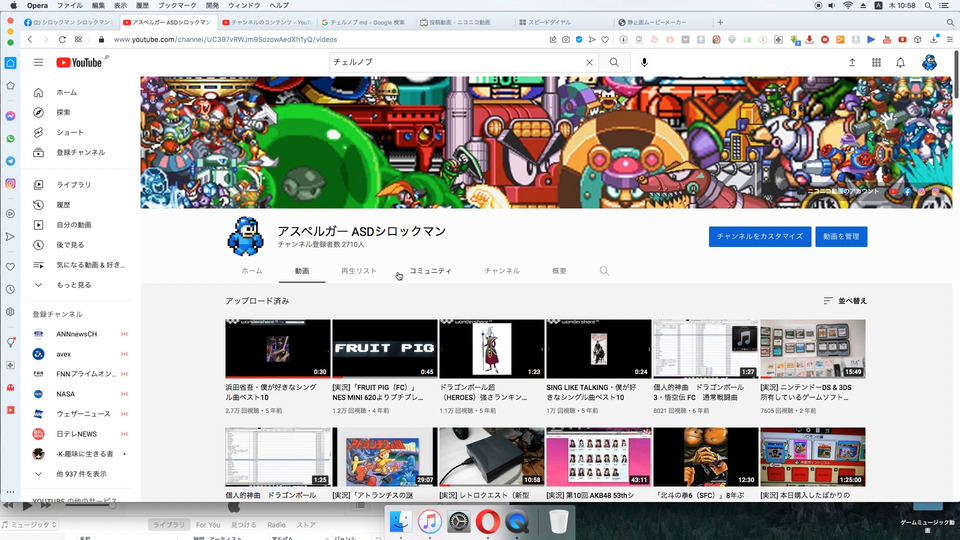Viewport: 960px width, 540px height.
Task: Select the コミュニティ tab
Action: pos(430,271)
